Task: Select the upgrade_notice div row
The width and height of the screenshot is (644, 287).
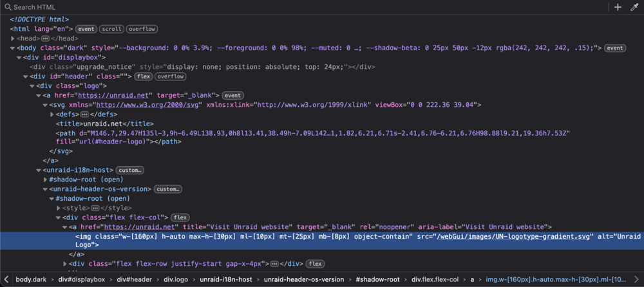Action: (202, 67)
